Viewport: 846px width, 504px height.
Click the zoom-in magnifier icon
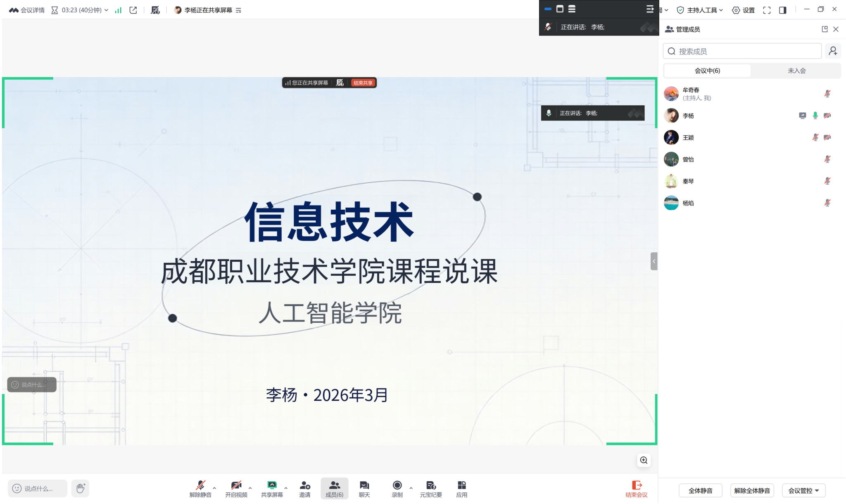(643, 460)
